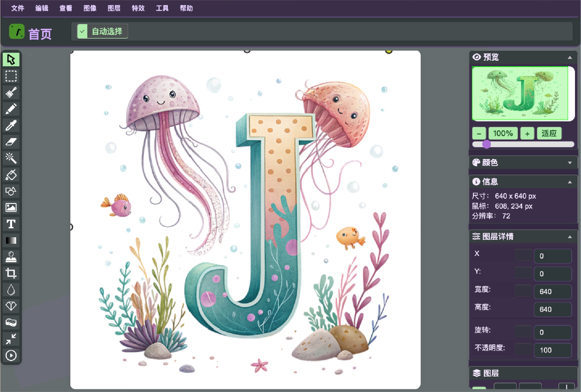Screen dimensions: 581x392
Task: Collapse the 预览 panel
Action: (570, 58)
